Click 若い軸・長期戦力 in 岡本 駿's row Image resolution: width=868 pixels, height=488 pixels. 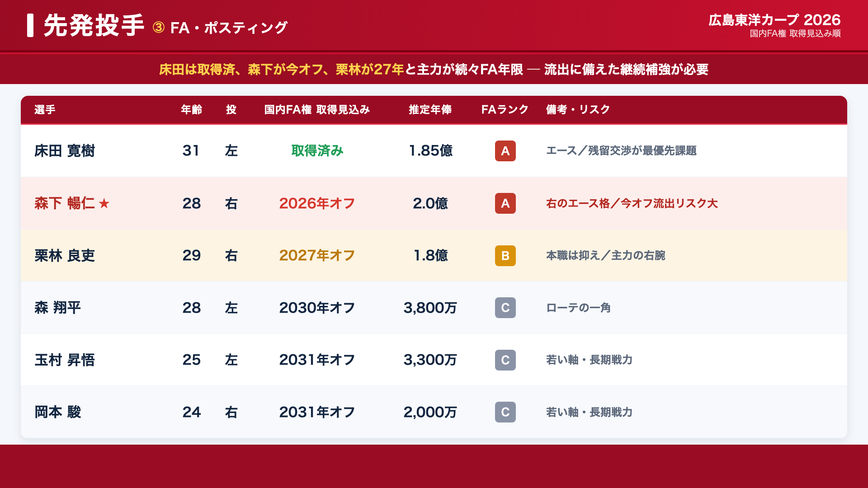click(589, 412)
